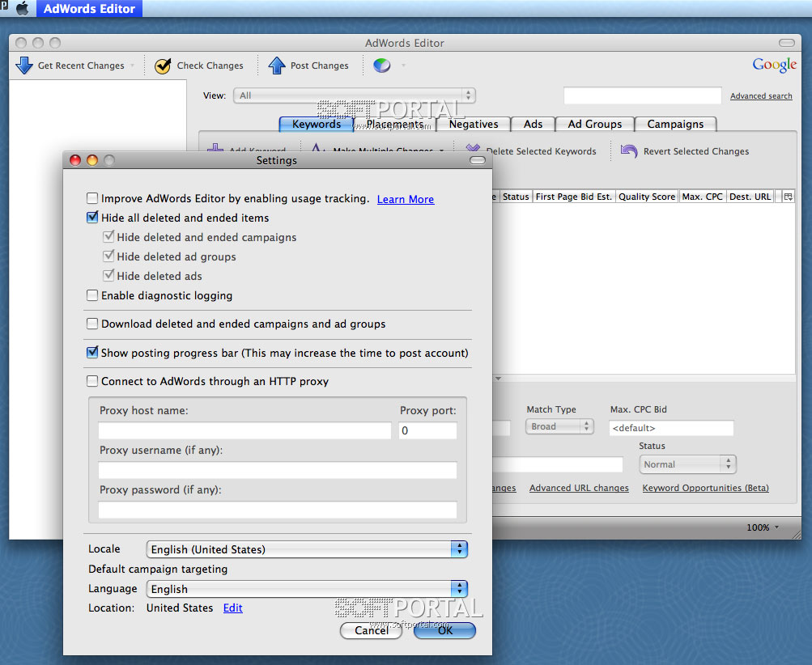The width and height of the screenshot is (812, 665).
Task: Click the main window toolbar pill button
Action: coord(787,42)
